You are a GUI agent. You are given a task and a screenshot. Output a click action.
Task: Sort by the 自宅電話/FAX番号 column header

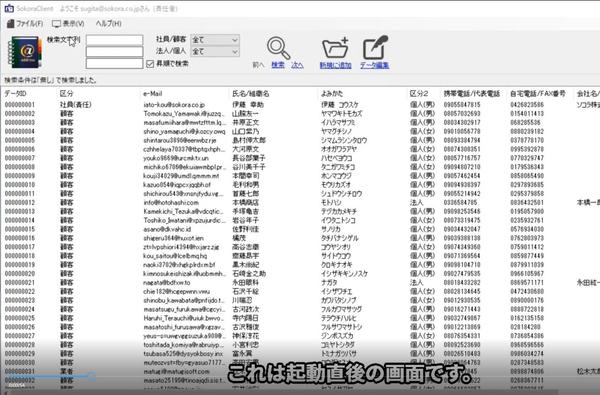click(538, 94)
